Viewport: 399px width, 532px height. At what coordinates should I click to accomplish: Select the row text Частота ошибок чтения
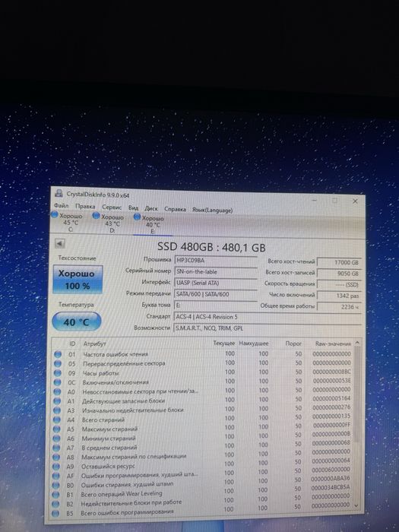pos(116,354)
